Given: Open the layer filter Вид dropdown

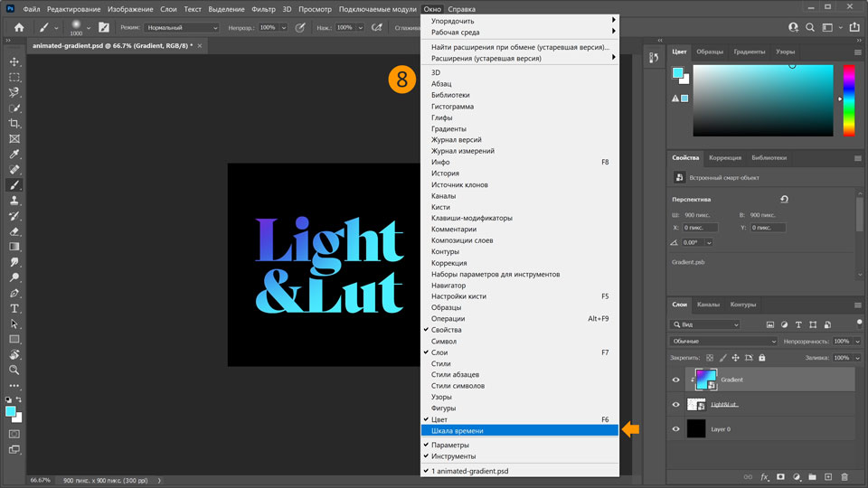Looking at the screenshot, I should pos(704,324).
